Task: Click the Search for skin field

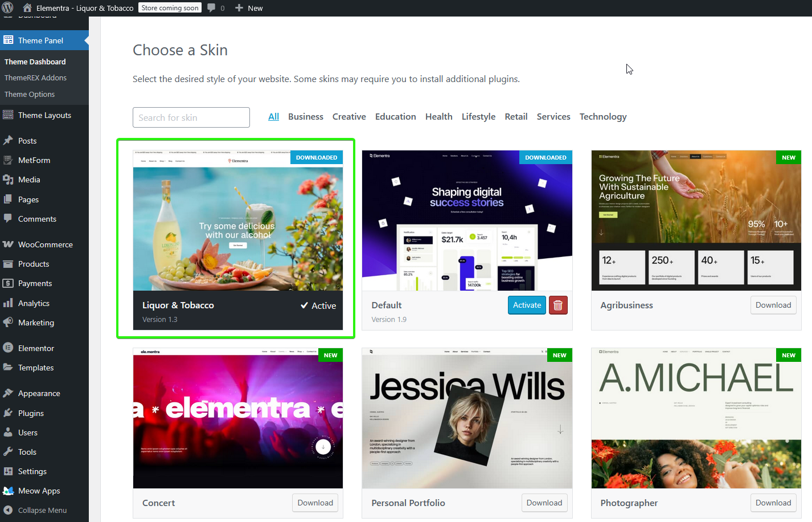Action: click(191, 117)
